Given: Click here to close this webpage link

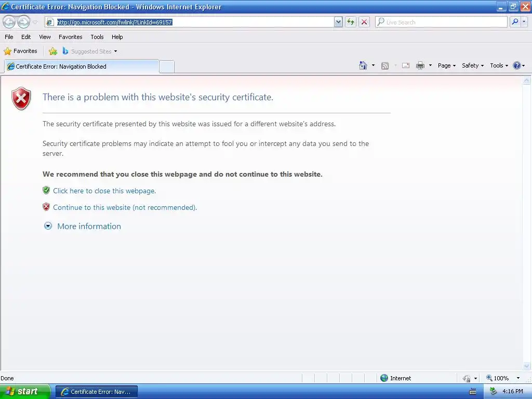Looking at the screenshot, I should [104, 191].
